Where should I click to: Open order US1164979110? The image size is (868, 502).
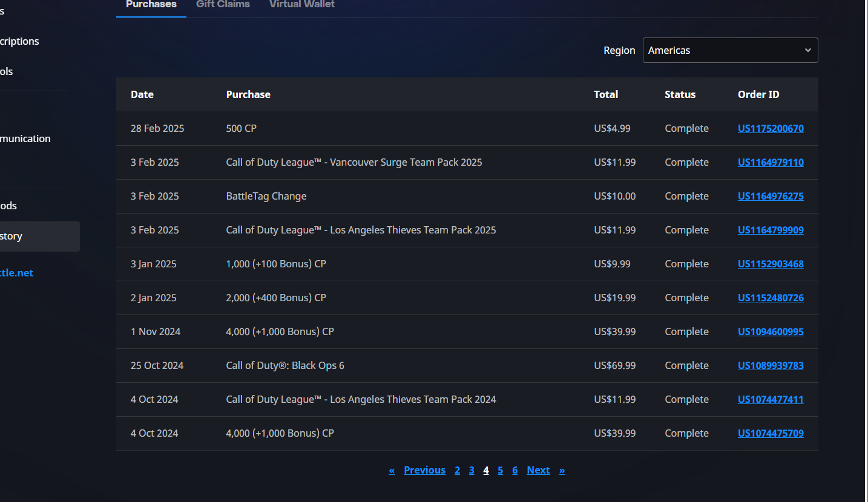[x=771, y=162]
